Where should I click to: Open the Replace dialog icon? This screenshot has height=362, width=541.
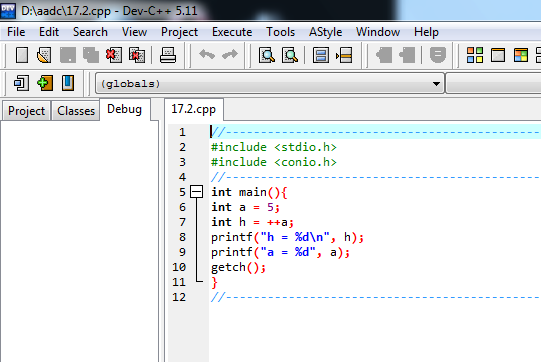pos(290,55)
